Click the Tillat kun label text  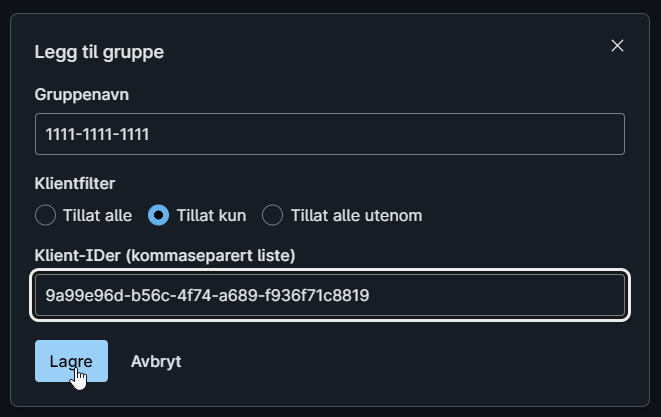pyautogui.click(x=210, y=215)
